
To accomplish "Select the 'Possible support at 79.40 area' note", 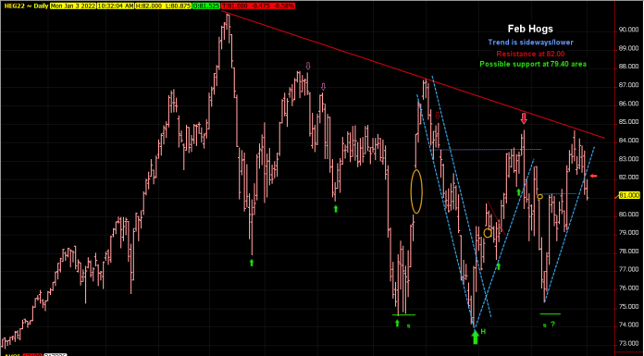I will click(x=533, y=64).
